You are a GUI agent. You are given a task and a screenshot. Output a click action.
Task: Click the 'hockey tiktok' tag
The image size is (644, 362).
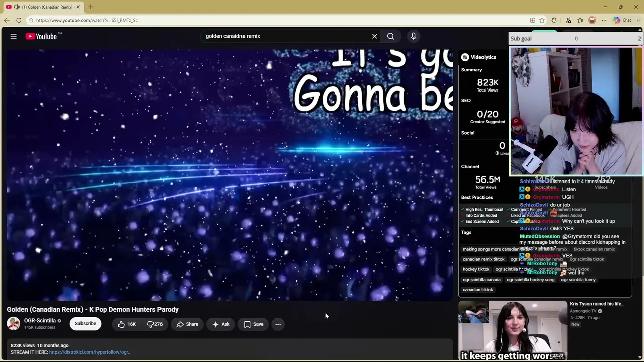click(476, 269)
